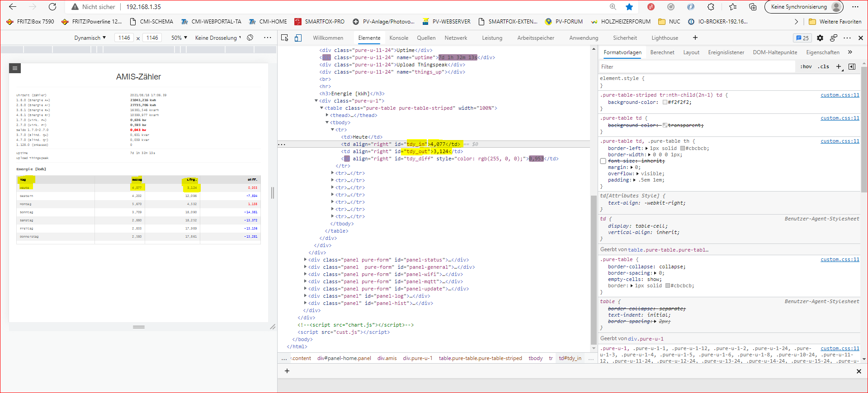Image resolution: width=868 pixels, height=393 pixels.
Task: Open Weitere Favoriten folder
Action: [835, 22]
